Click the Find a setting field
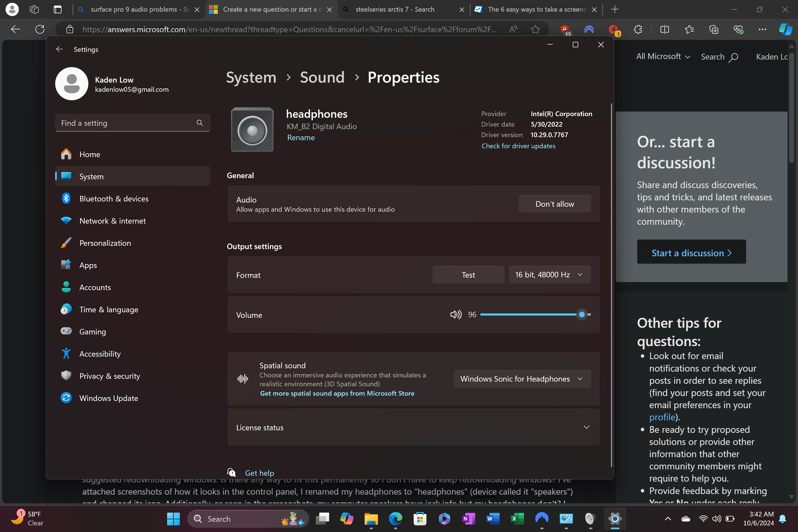Viewport: 798px width, 532px height. (x=126, y=123)
